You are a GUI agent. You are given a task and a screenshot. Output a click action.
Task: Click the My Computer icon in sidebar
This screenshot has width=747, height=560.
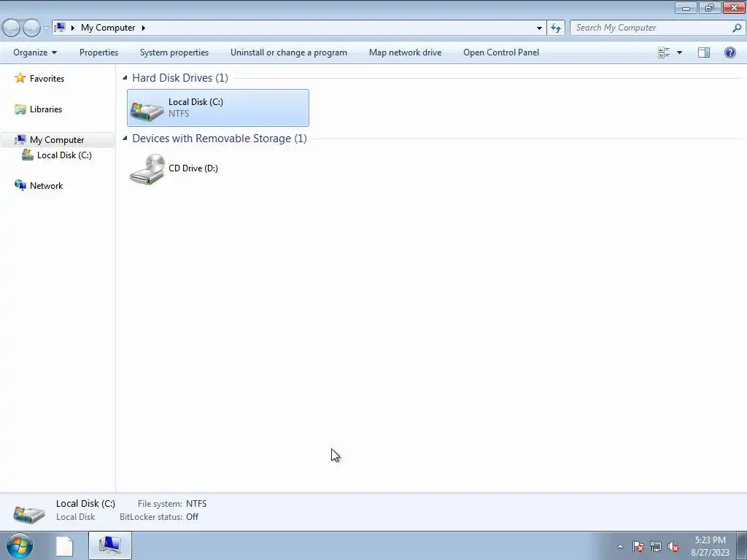point(20,139)
